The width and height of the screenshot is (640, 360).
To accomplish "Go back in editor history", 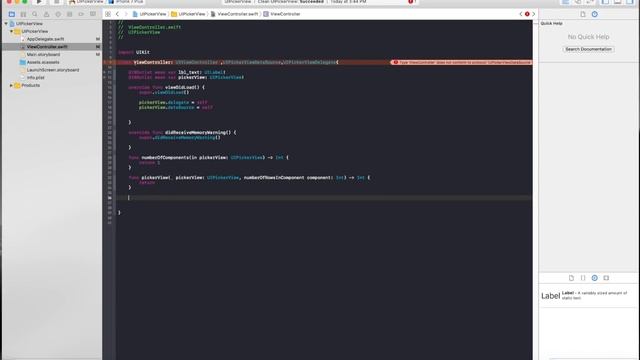I will pyautogui.click(x=118, y=14).
